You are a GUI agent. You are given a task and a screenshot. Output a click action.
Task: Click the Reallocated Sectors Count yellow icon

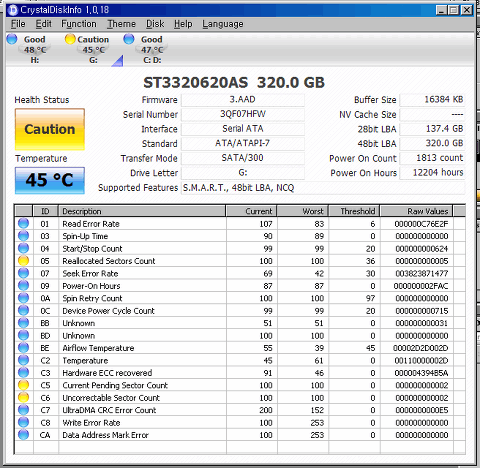23,261
